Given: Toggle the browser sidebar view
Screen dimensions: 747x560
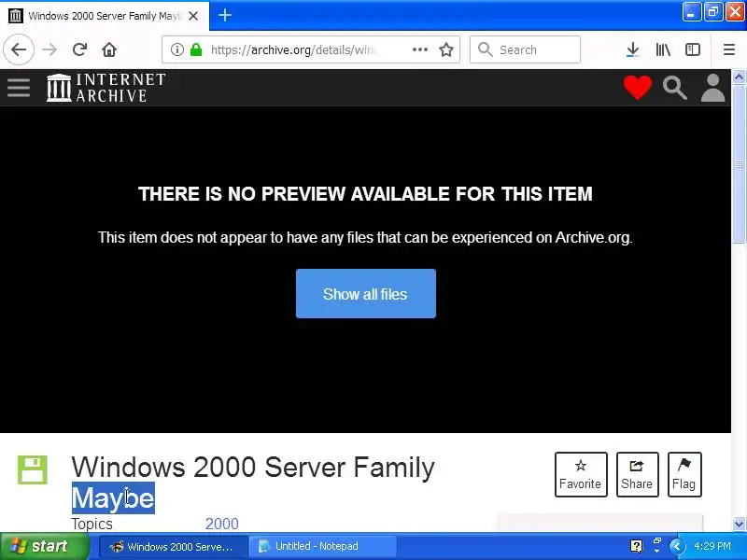Looking at the screenshot, I should click(x=693, y=49).
